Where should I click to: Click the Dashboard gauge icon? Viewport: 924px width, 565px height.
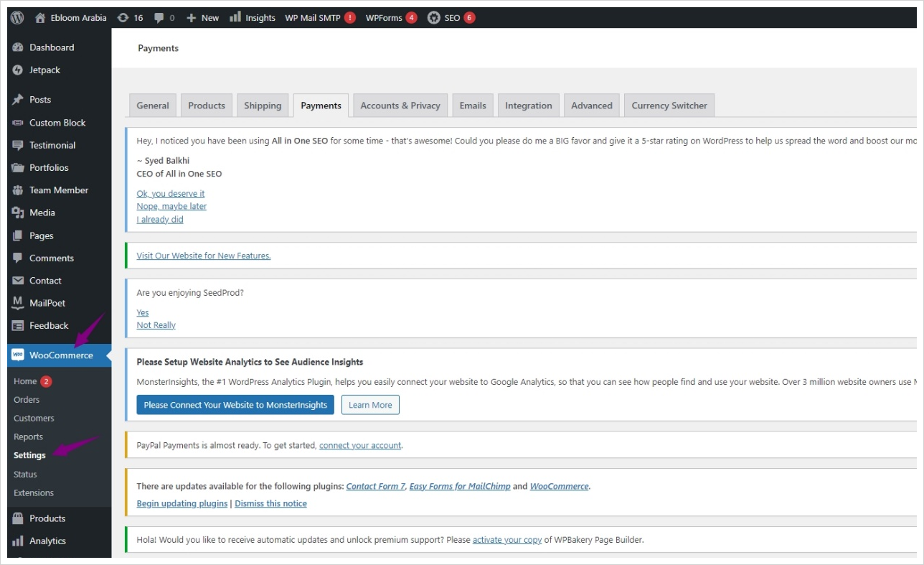coord(18,47)
